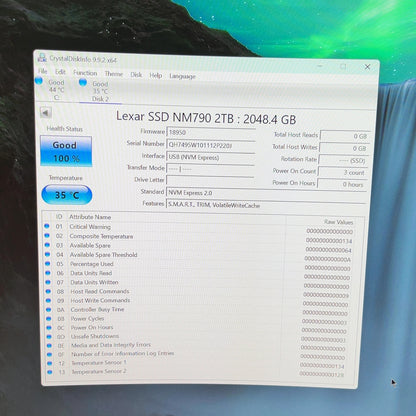Open the Function menu

click(x=85, y=73)
